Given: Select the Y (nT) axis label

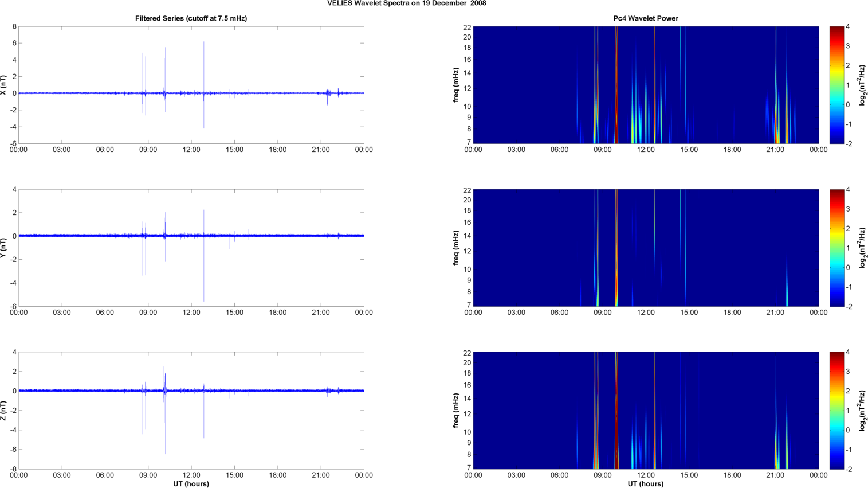Looking at the screenshot, I should pos(4,248).
